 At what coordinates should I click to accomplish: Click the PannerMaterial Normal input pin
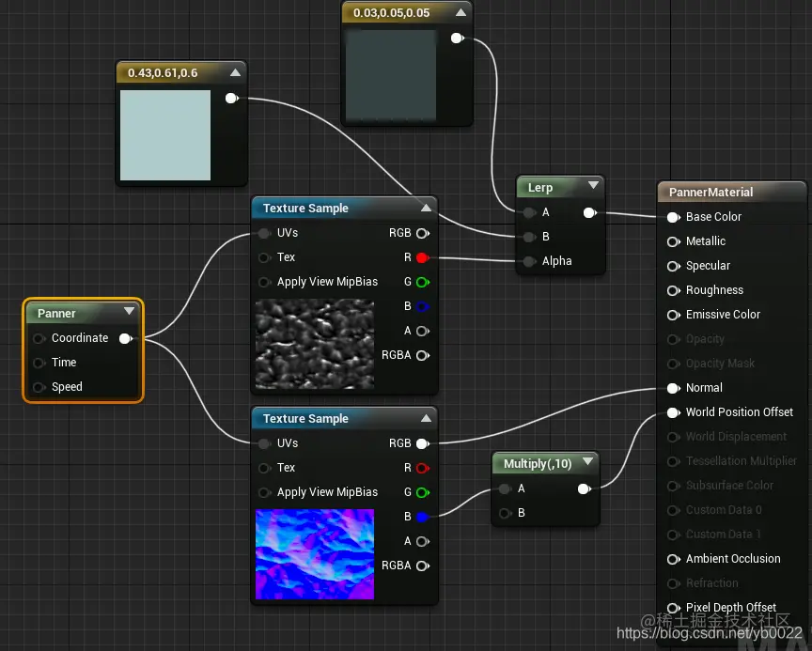(673, 388)
